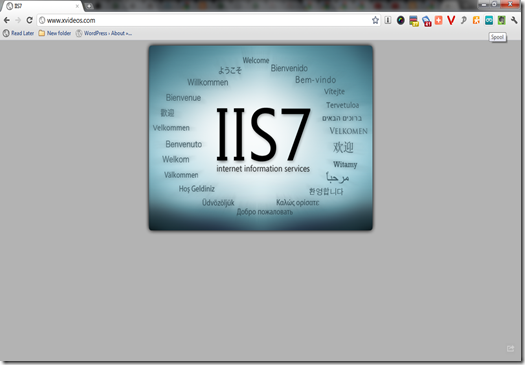Image resolution: width=525 pixels, height=365 pixels.
Task: Open the WordPress About bookmark
Action: coord(103,33)
